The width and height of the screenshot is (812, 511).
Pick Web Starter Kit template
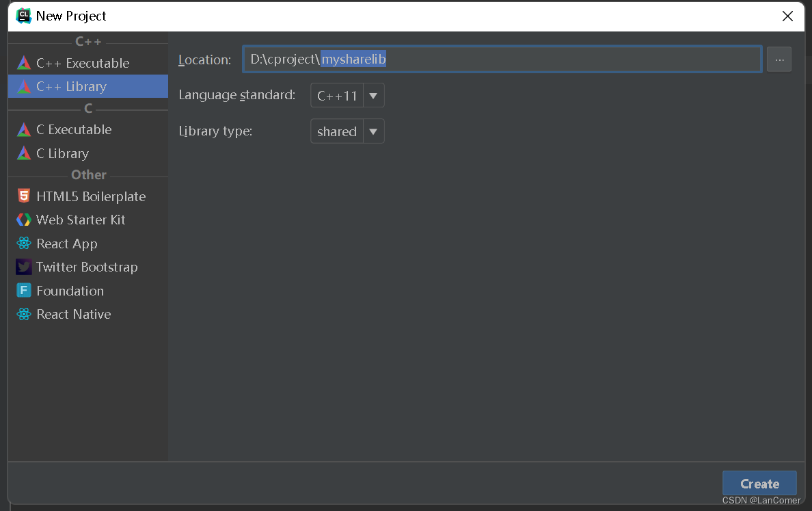click(x=88, y=220)
